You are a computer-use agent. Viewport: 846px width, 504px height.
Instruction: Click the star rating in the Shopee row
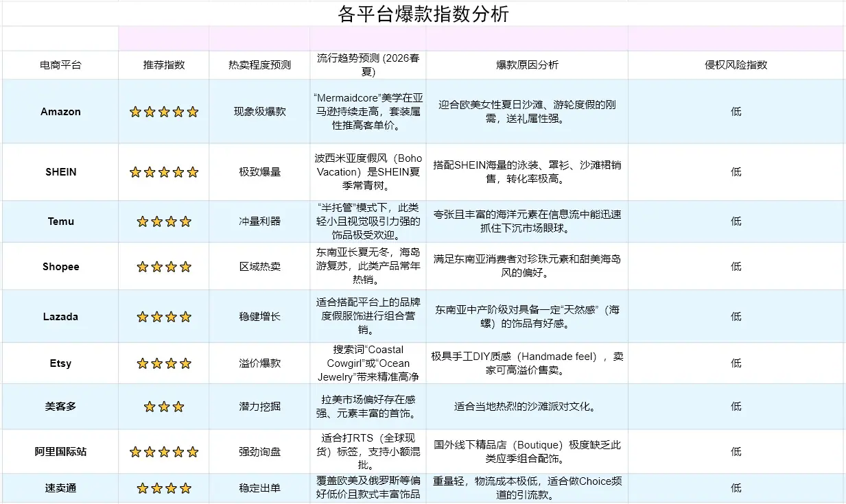coord(164,266)
